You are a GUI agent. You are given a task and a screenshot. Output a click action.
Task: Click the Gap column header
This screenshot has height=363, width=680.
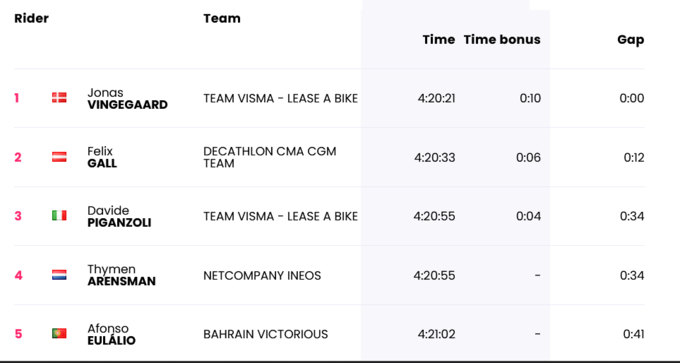point(631,39)
